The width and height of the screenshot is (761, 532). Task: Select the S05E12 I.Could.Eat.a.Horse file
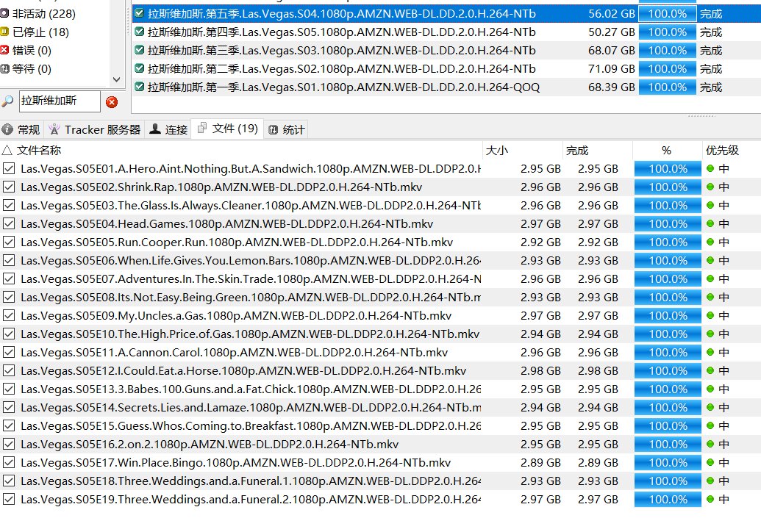(243, 371)
